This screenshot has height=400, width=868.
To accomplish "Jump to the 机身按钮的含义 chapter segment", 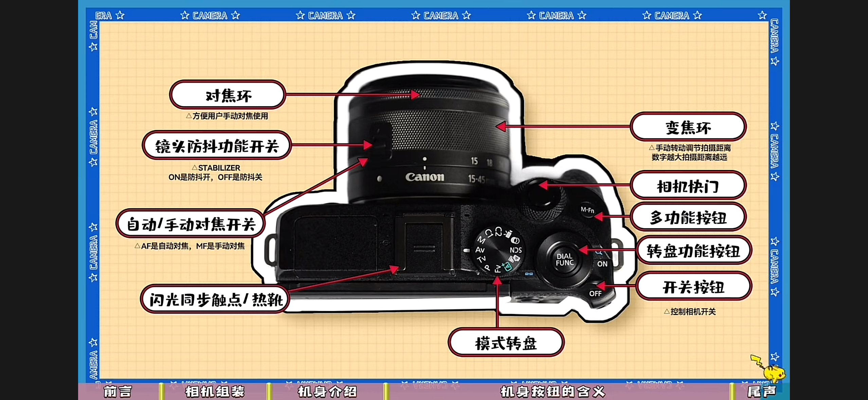I will coord(553,392).
